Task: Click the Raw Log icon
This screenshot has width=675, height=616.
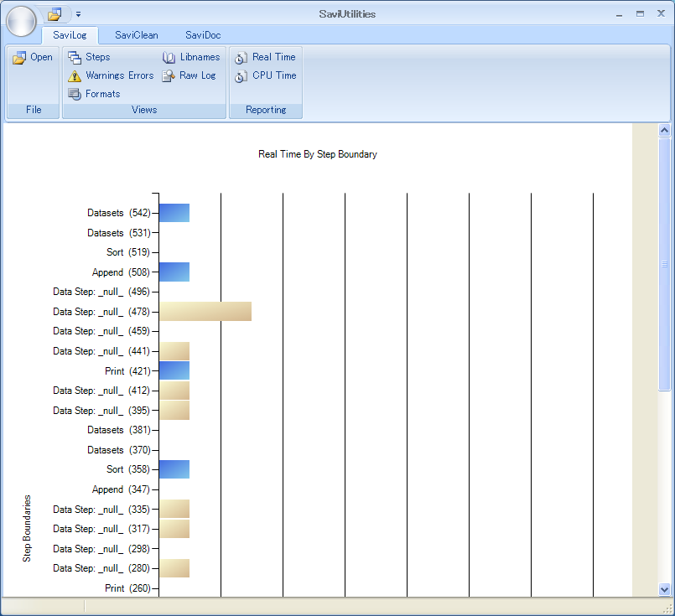Action: click(x=169, y=76)
